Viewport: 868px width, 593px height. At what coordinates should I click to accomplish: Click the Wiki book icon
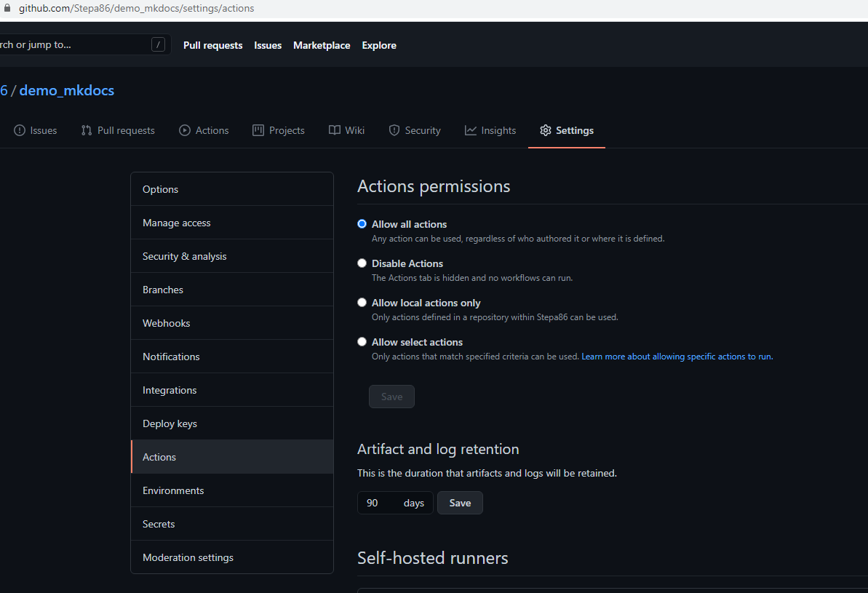335,130
